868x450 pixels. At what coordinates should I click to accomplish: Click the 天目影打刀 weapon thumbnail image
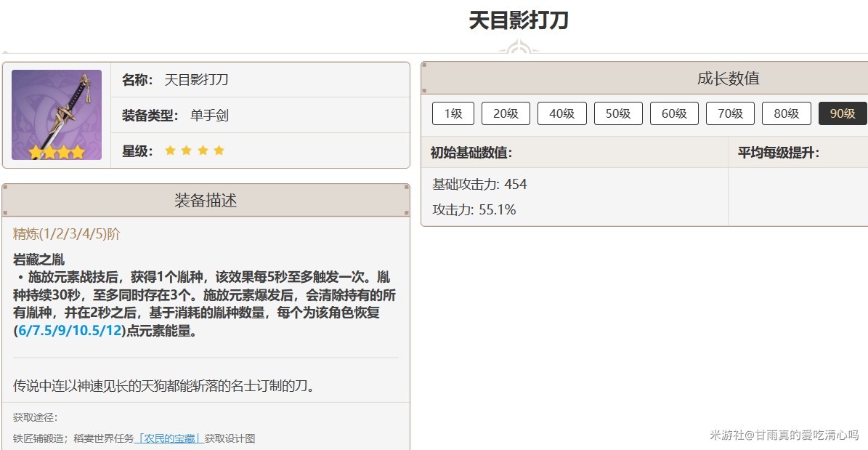(x=57, y=115)
